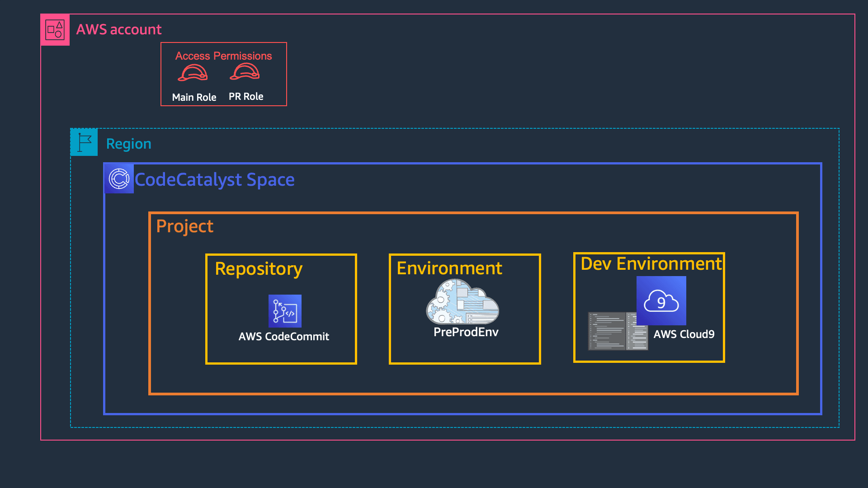Click the PreProdEnv cloud gears icon
Screen dimensions: 868x488
click(462, 301)
